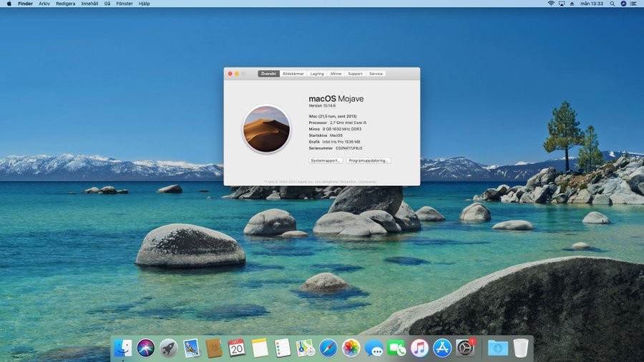Screen dimensions: 644x362
Task: Open the iTunes music app
Action: pyautogui.click(x=419, y=348)
